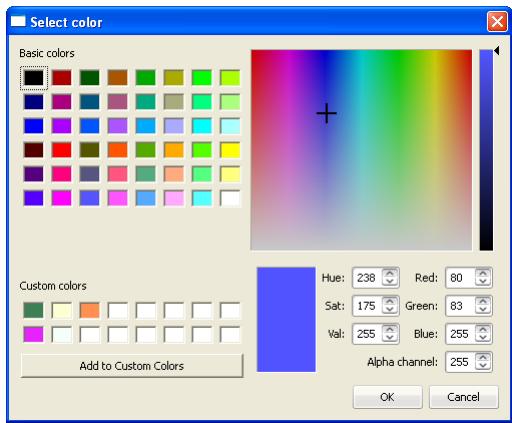Select the navy blue basic color swatch
512x423 pixels.
[x=34, y=102]
